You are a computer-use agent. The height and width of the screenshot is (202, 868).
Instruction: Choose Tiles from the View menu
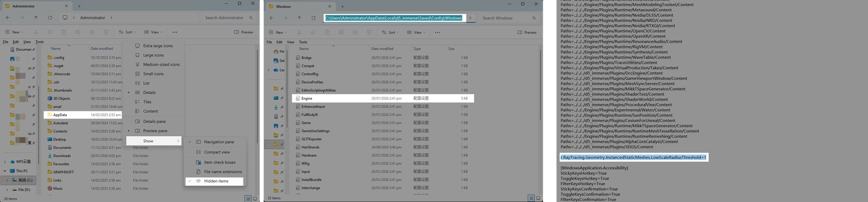(154, 102)
